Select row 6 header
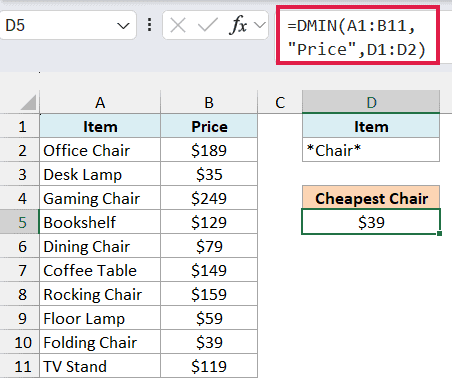 tap(20, 246)
